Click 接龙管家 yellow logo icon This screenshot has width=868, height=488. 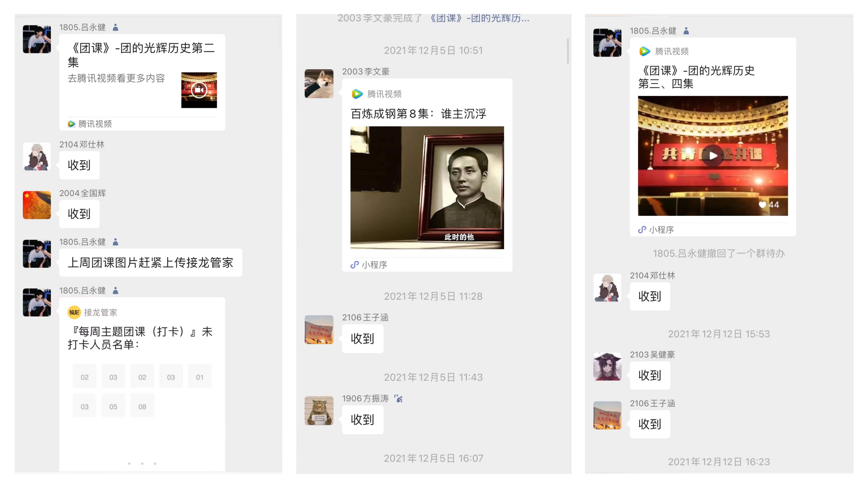[74, 312]
